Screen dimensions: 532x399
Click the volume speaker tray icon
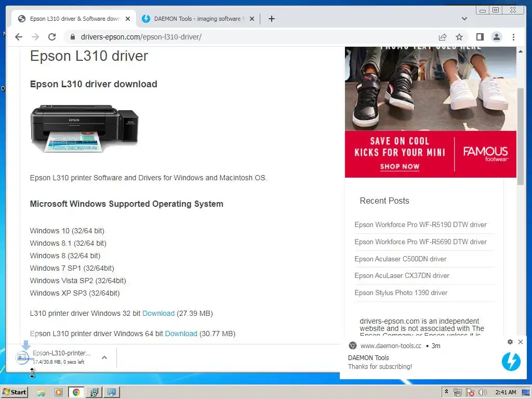(x=482, y=393)
